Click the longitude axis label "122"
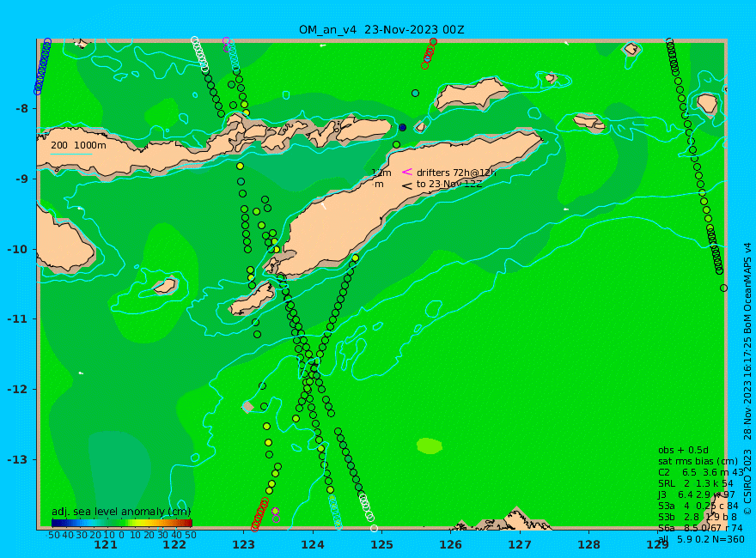The width and height of the screenshot is (756, 558). pyautogui.click(x=174, y=545)
